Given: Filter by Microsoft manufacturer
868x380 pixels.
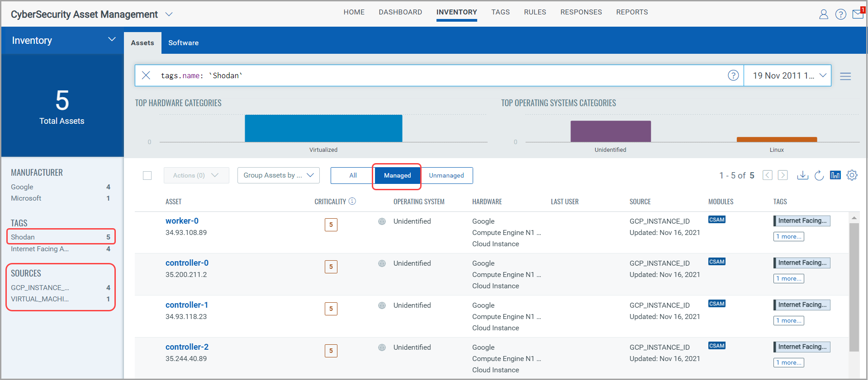Looking at the screenshot, I should click(x=61, y=198).
